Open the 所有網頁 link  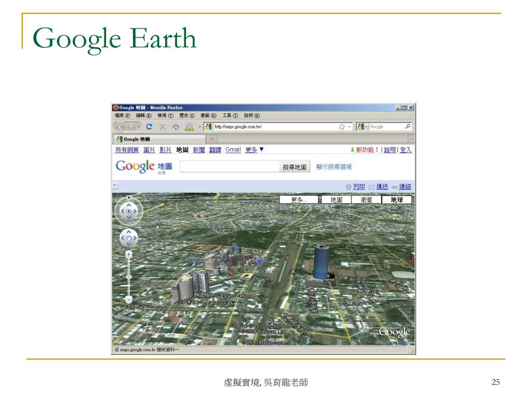127,150
